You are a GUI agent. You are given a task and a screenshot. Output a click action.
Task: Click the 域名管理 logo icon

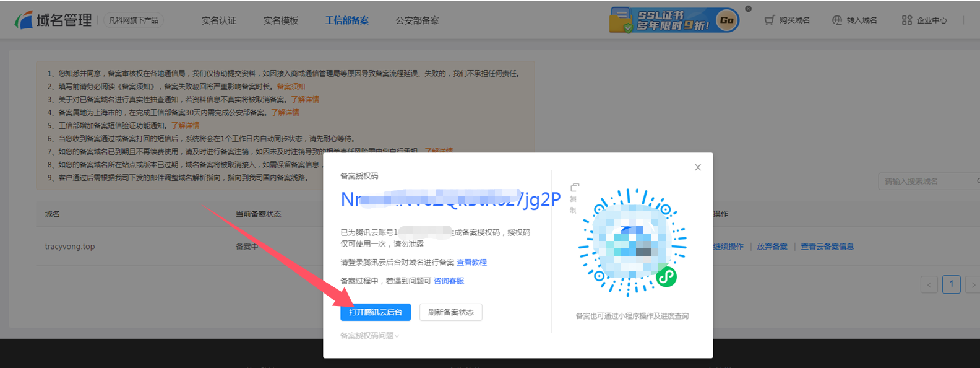(24, 20)
